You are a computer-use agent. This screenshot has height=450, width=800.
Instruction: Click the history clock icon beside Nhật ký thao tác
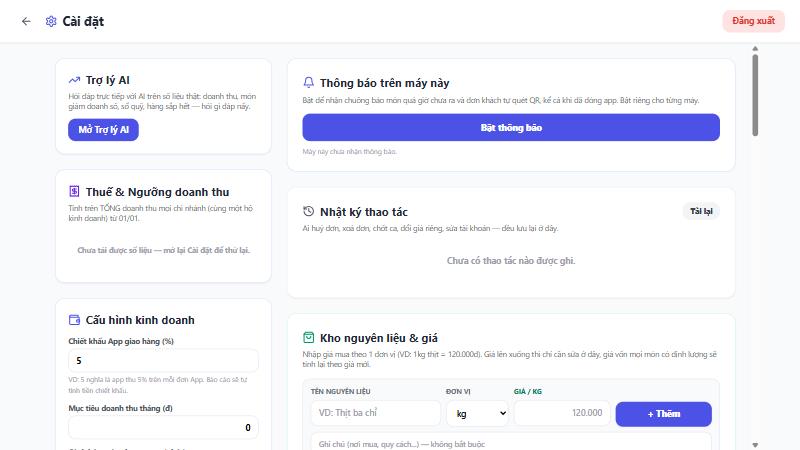[309, 211]
